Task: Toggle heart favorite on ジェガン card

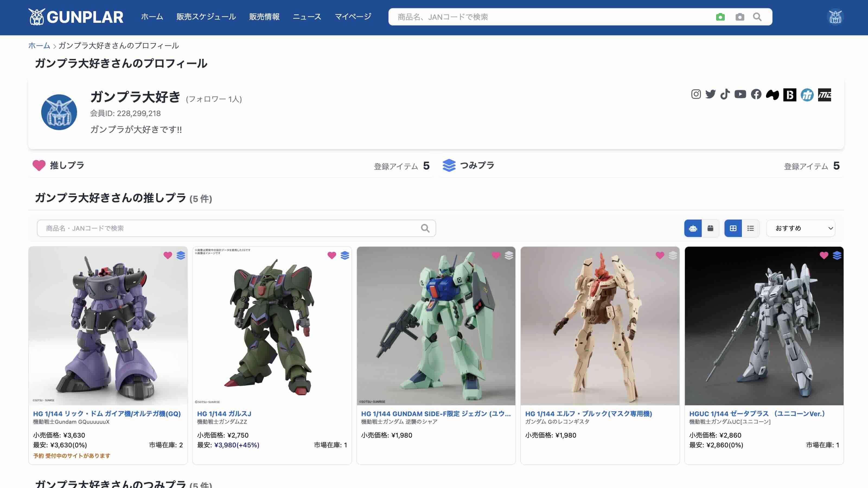Action: click(496, 255)
